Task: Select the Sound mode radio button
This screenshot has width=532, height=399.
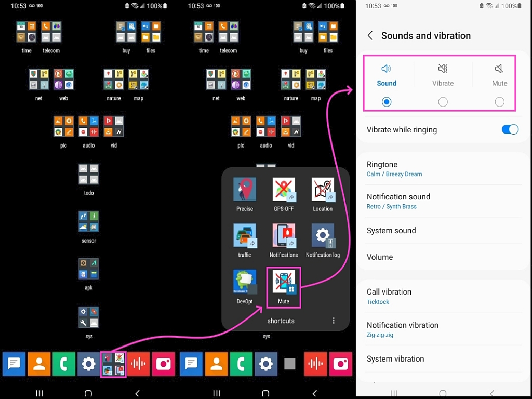Action: [387, 102]
